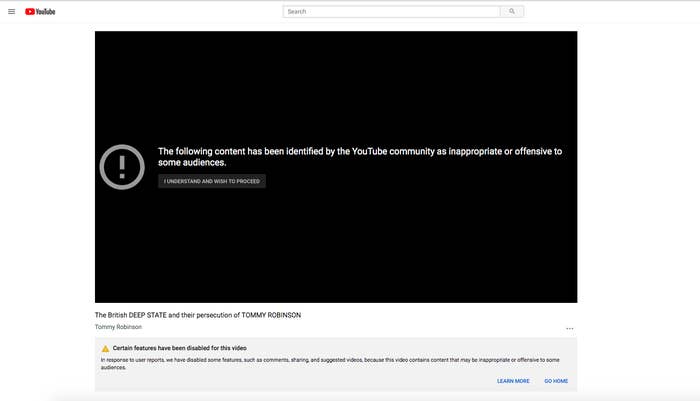Viewport: 700px width, 401px height.
Task: Open the hamburger guide menu
Action: [12, 12]
